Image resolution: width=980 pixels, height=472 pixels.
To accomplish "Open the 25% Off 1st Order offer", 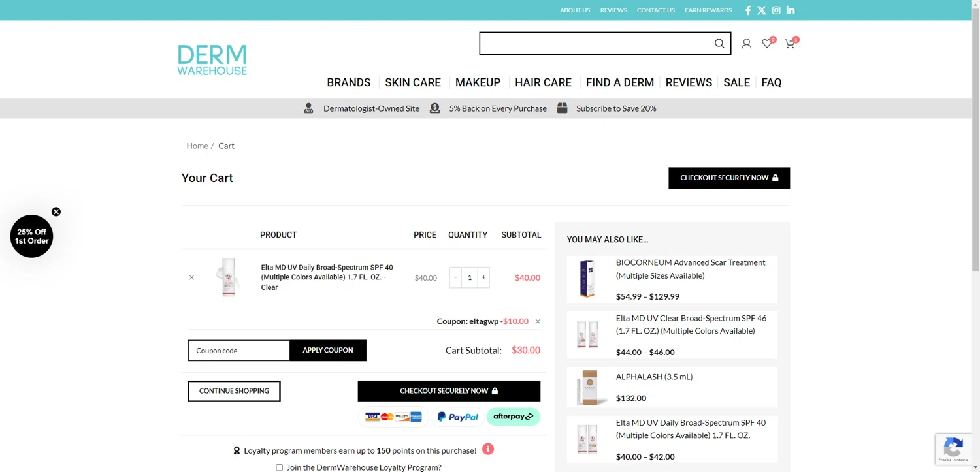I will 31,236.
